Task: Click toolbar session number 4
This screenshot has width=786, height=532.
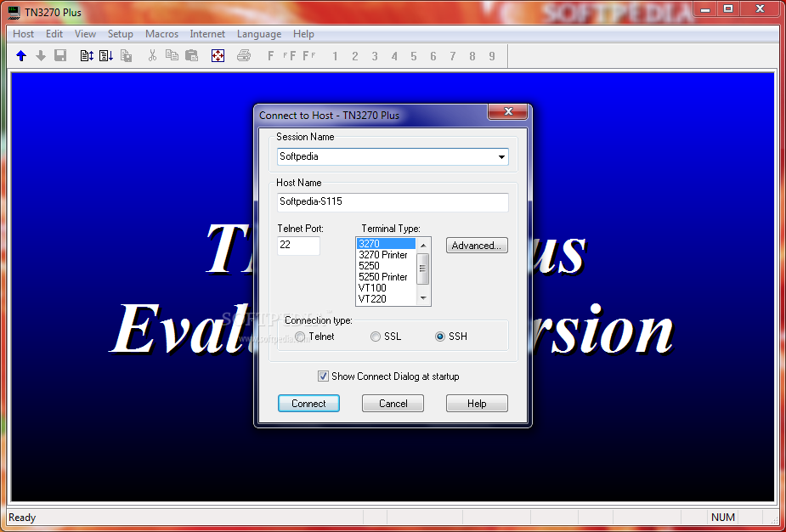Action: pos(394,56)
